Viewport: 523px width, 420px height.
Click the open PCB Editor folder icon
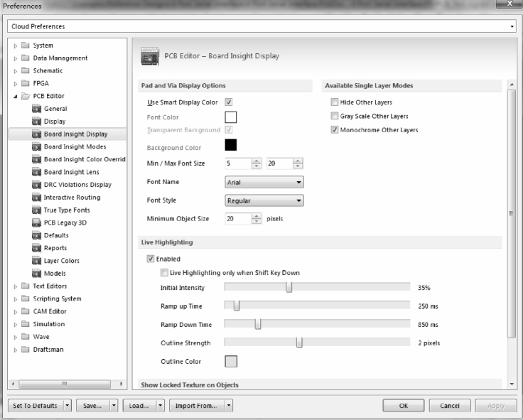point(26,96)
